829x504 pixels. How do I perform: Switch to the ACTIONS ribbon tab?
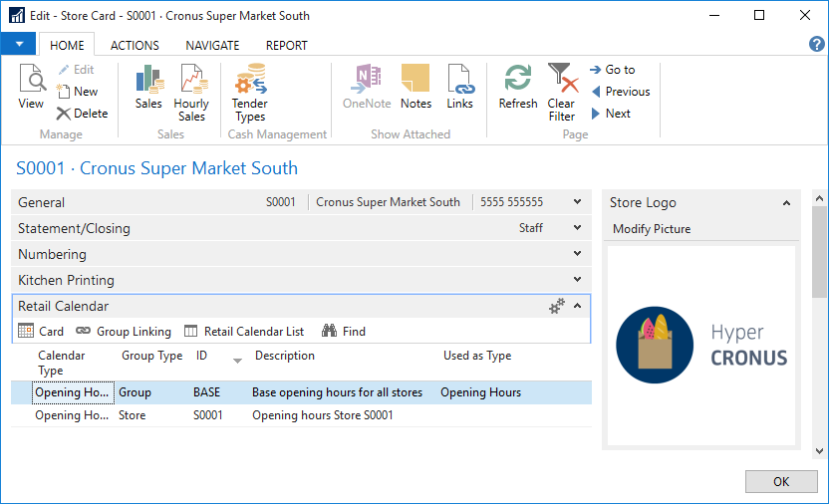pyautogui.click(x=135, y=45)
